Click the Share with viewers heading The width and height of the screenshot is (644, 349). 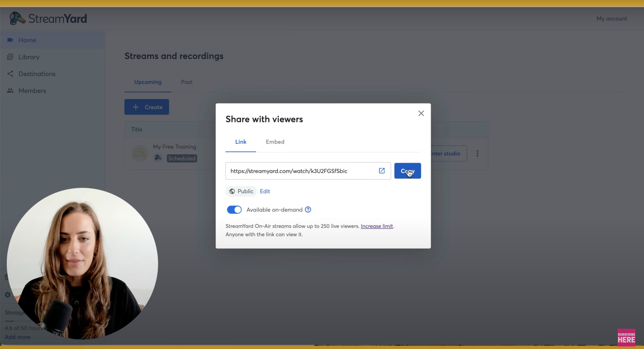(264, 119)
